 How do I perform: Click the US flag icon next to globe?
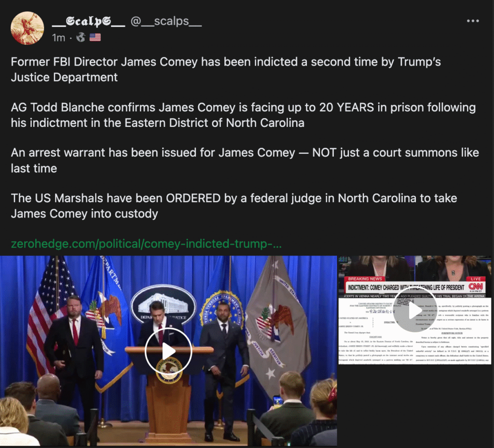[x=95, y=38]
